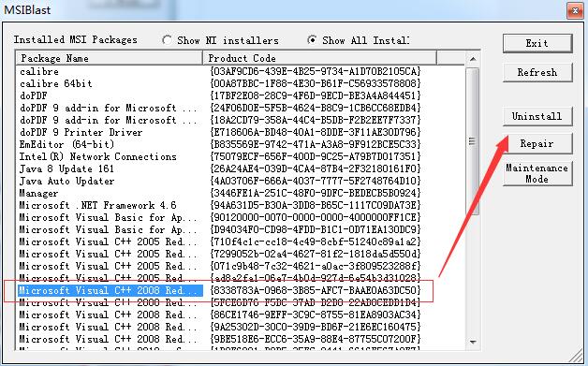The height and width of the screenshot is (366, 588).
Task: Select the Manager package row
Action: tap(240, 193)
